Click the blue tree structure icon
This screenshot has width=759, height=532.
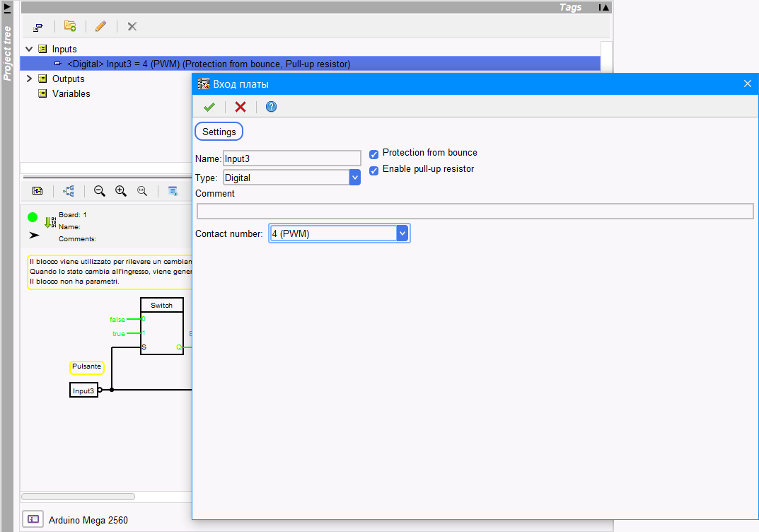coord(69,191)
